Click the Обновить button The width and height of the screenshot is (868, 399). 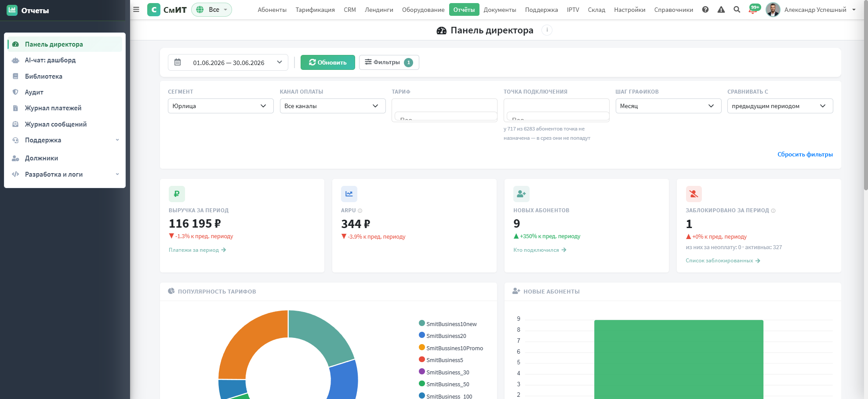tap(328, 62)
